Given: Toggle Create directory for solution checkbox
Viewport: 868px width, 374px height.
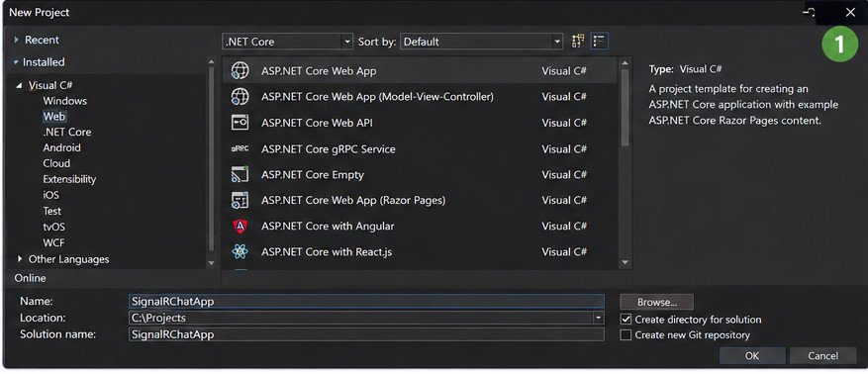Looking at the screenshot, I should click(x=626, y=320).
